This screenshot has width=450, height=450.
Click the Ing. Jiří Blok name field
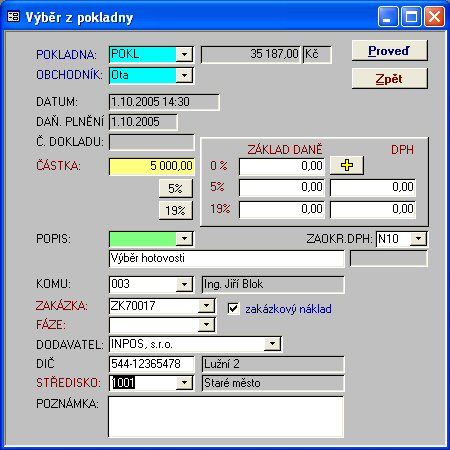(273, 284)
